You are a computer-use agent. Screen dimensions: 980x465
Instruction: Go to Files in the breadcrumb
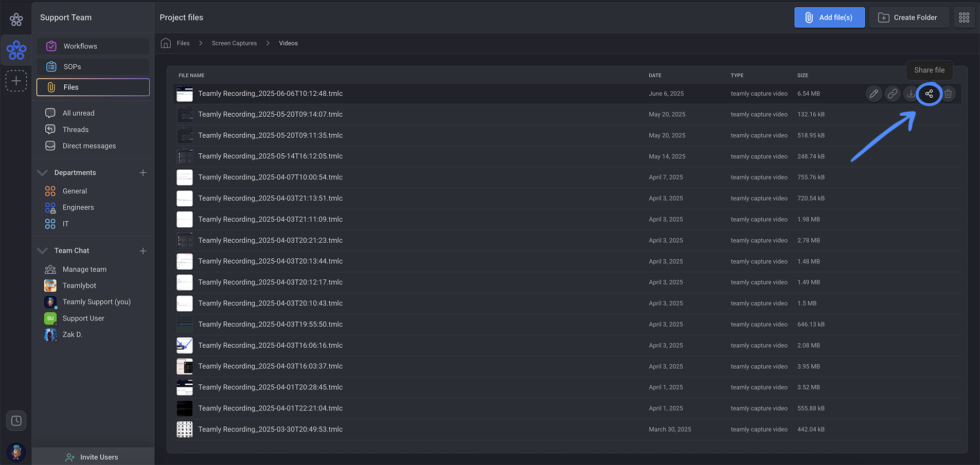pyautogui.click(x=183, y=43)
